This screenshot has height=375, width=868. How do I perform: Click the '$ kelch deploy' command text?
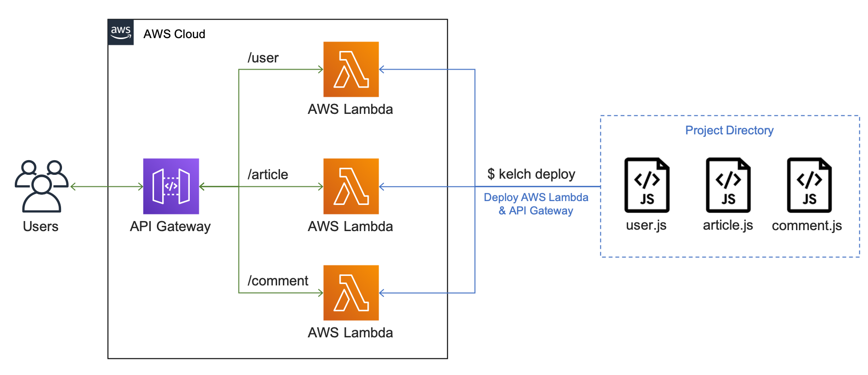coord(531,174)
